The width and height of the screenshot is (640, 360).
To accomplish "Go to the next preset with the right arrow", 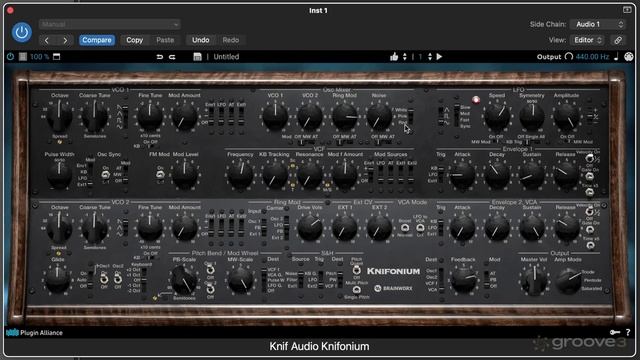I will coord(65,40).
